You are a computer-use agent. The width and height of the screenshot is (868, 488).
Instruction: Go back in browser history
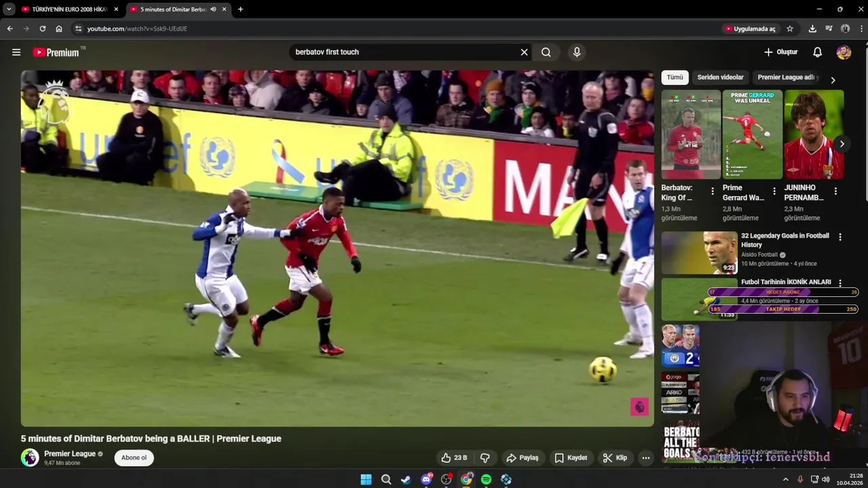point(9,28)
